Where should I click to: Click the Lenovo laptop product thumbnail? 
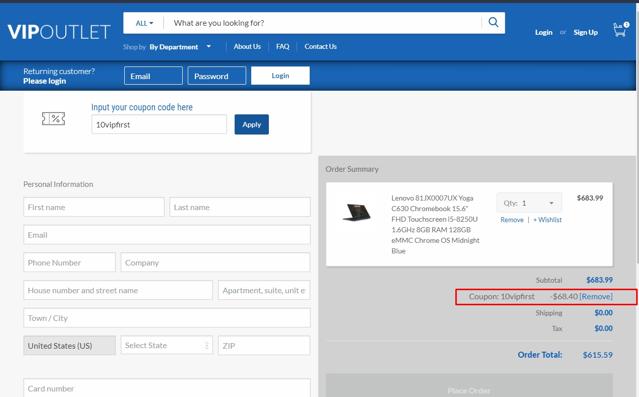[x=357, y=212]
